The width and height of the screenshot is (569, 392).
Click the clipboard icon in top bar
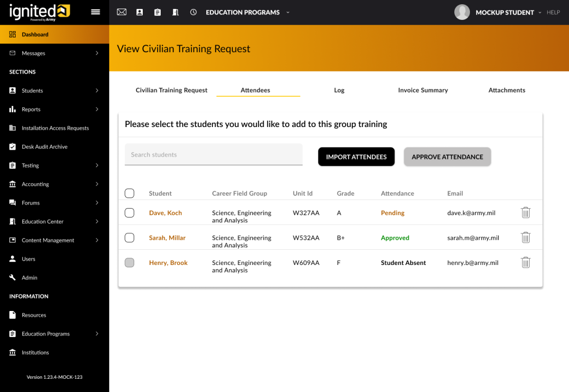click(157, 12)
